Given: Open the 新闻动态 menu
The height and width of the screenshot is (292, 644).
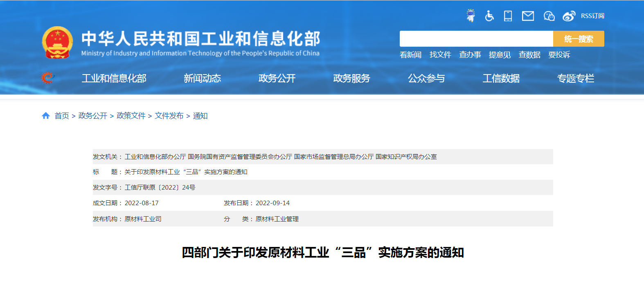Looking at the screenshot, I should (202, 78).
